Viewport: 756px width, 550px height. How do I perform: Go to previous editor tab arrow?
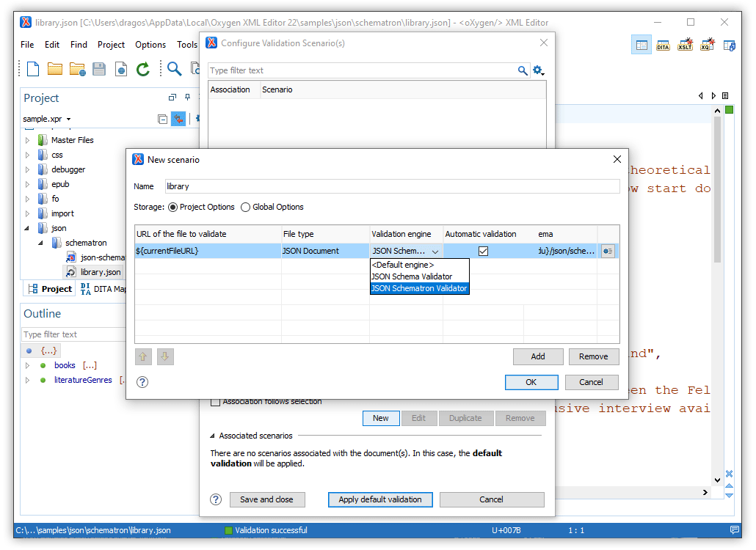700,96
